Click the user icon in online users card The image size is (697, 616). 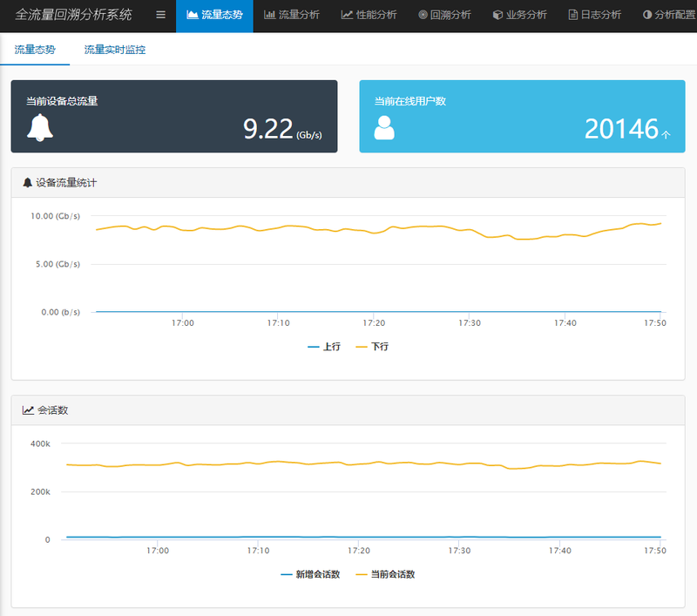(384, 127)
